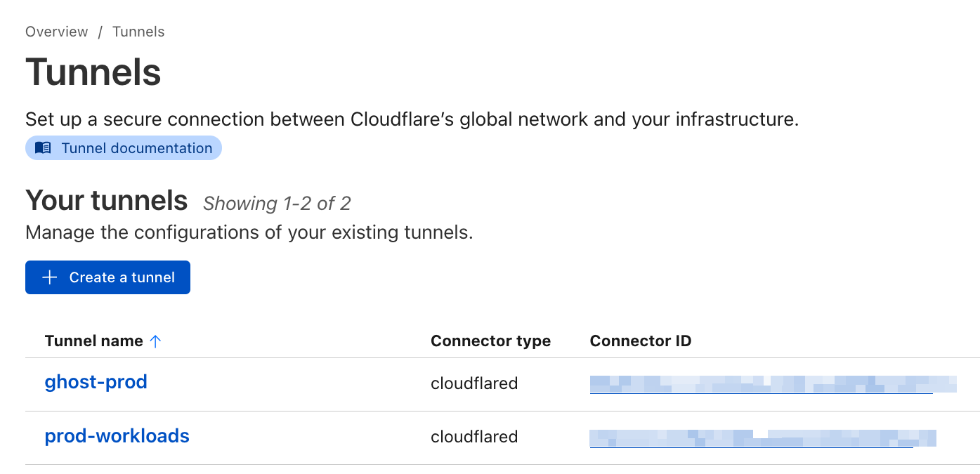Click the main Tunnels page title
The width and height of the screenshot is (980, 474).
coord(93,72)
